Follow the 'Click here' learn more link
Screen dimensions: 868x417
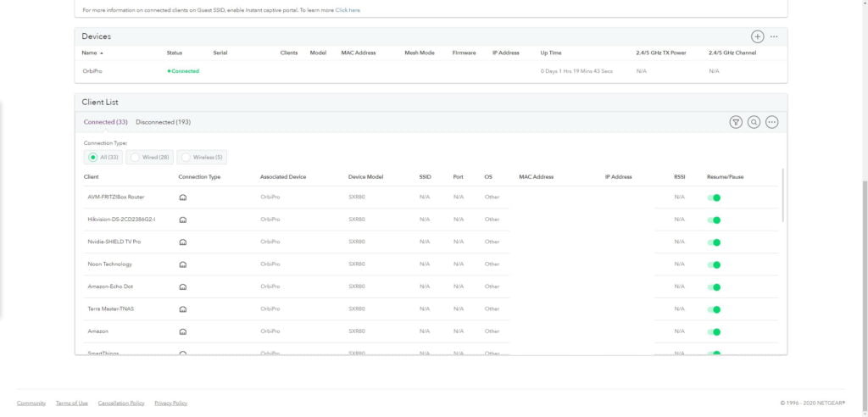tap(348, 10)
